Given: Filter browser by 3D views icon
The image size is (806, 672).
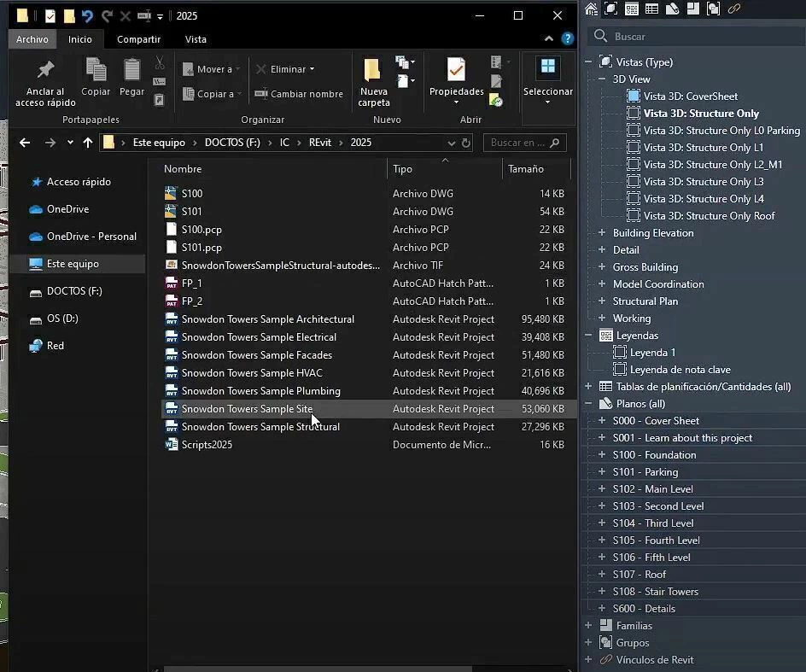Looking at the screenshot, I should [x=610, y=9].
